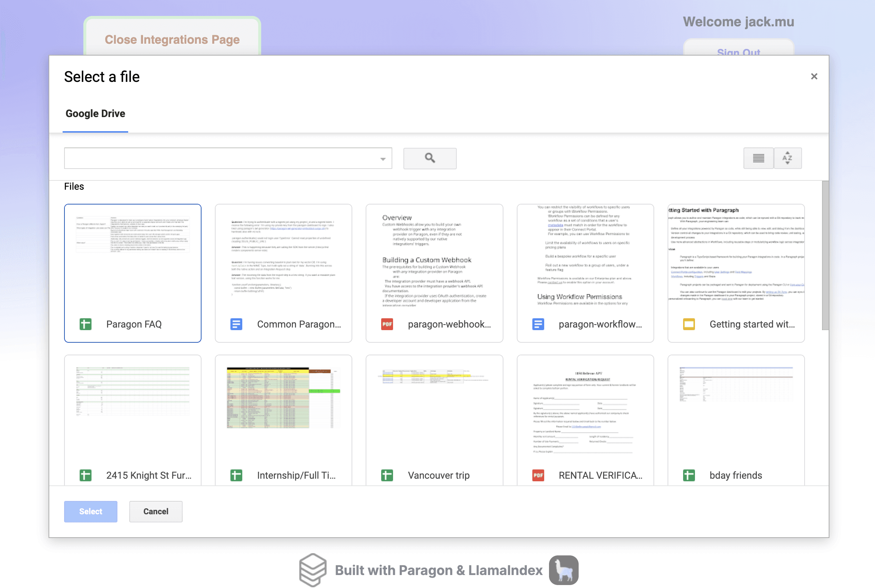The width and height of the screenshot is (875, 588).
Task: Click the Docs icon beside Common Paragon
Action: tap(236, 324)
